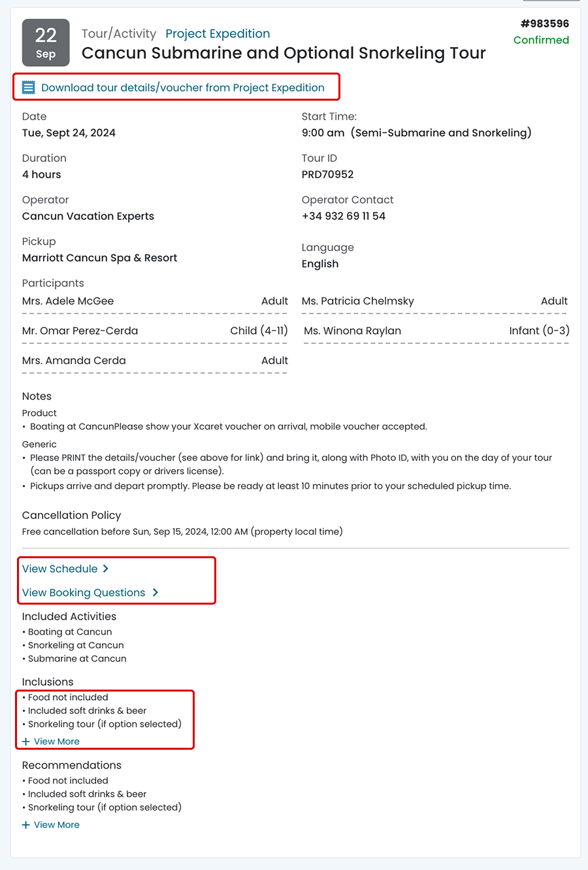Open the View Schedule link
The image size is (588, 870).
pos(59,569)
